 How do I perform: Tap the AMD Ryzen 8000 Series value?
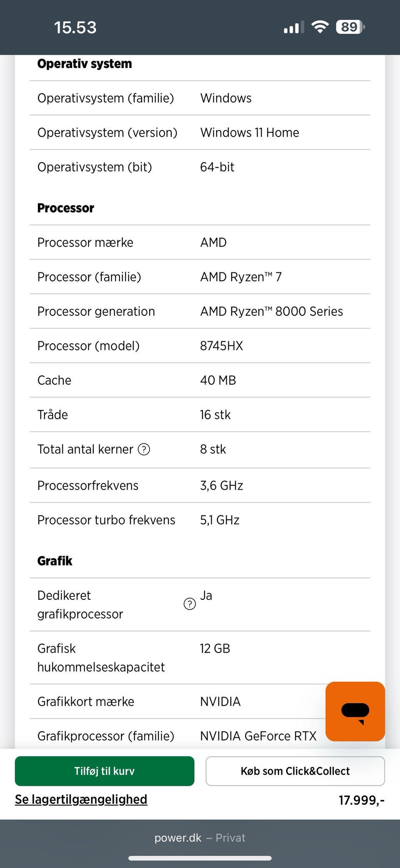(x=272, y=311)
